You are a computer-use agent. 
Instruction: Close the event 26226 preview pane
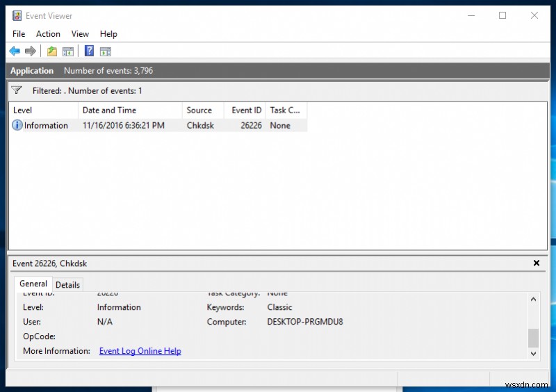[537, 263]
